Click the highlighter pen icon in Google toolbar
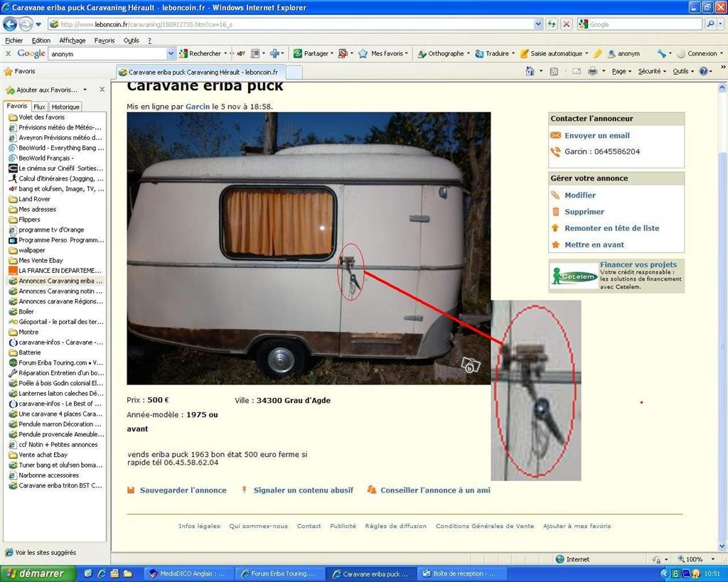728x582 pixels. coord(597,54)
